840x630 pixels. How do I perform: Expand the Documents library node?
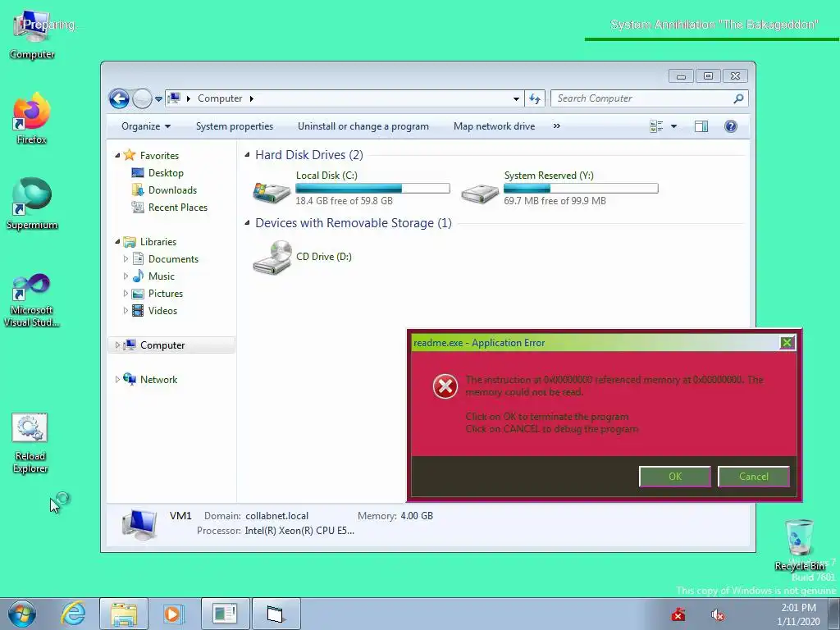pyautogui.click(x=126, y=259)
